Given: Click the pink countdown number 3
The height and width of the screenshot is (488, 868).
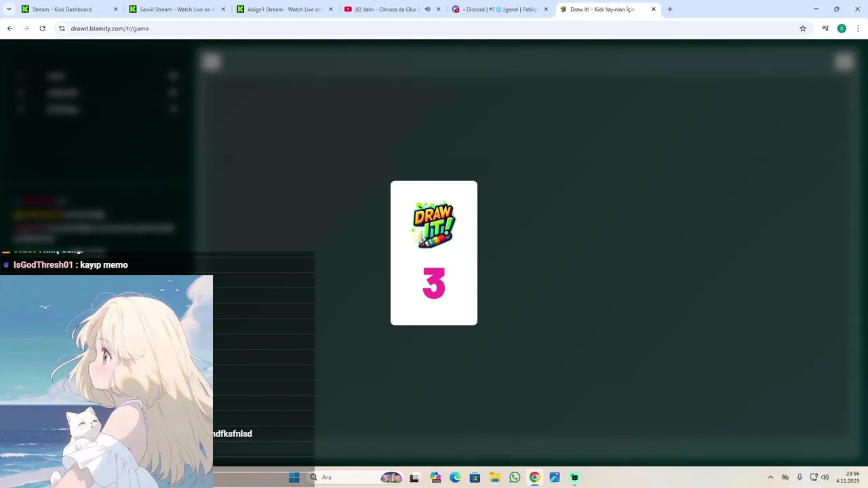Looking at the screenshot, I should (434, 283).
